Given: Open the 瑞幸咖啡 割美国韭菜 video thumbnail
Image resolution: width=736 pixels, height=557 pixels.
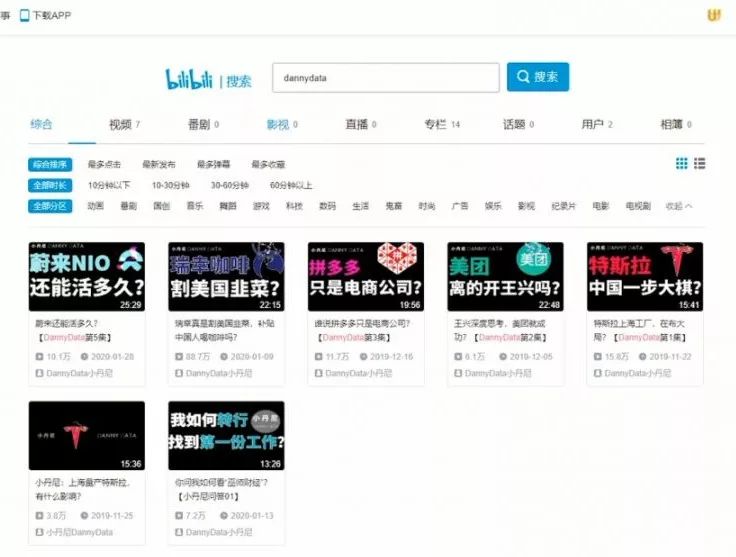Looking at the screenshot, I should tap(226, 276).
